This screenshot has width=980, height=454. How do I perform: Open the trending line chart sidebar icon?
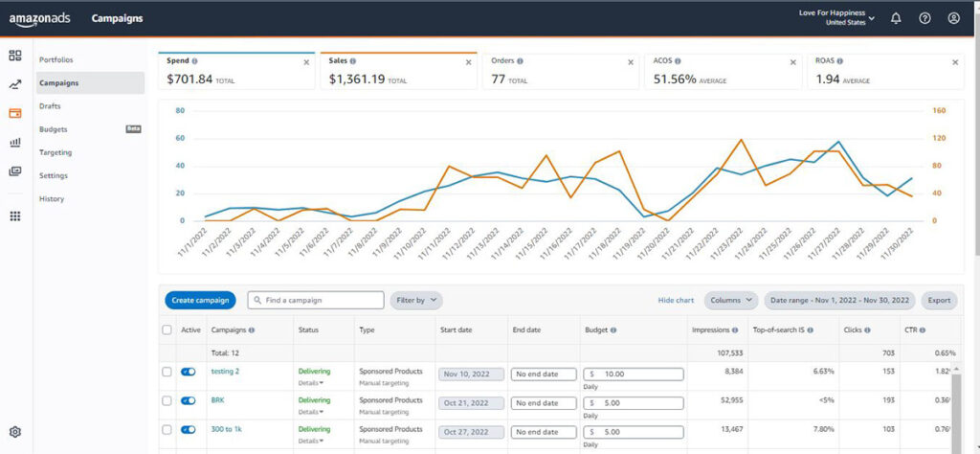15,84
